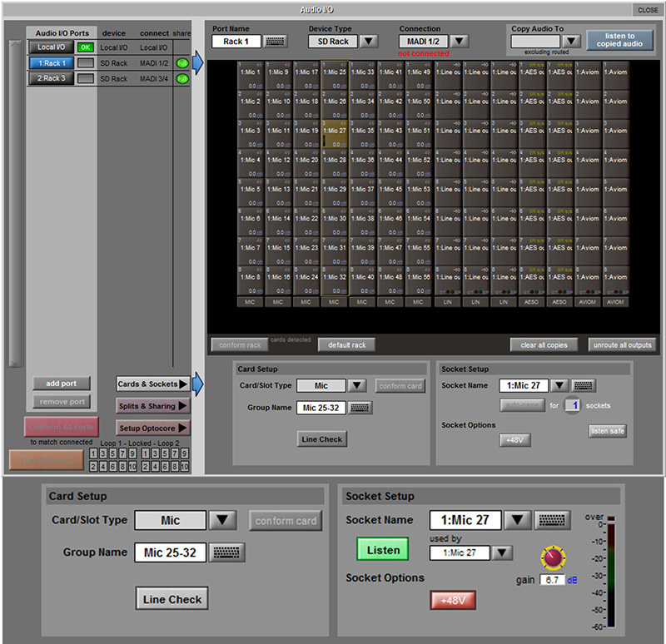Open keyboard beside Socket Name in enlarged Socket Setup
This screenshot has width=666, height=644.
pyautogui.click(x=552, y=520)
